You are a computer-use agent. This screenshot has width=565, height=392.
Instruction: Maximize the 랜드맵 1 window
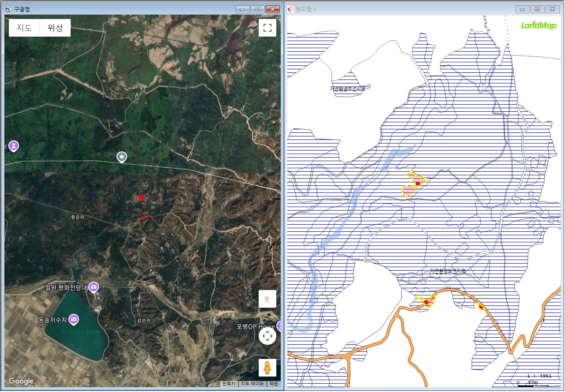(537, 9)
